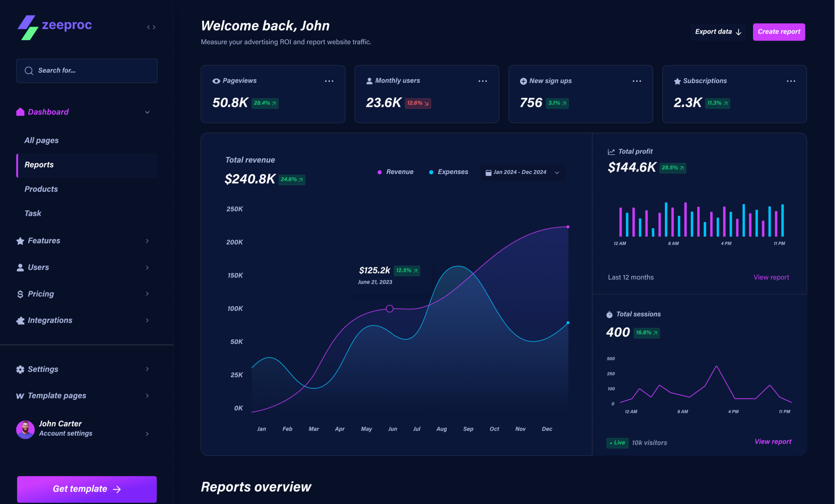The height and width of the screenshot is (504, 835).
Task: Click the 3.1% New sign ups badge
Action: [557, 104]
